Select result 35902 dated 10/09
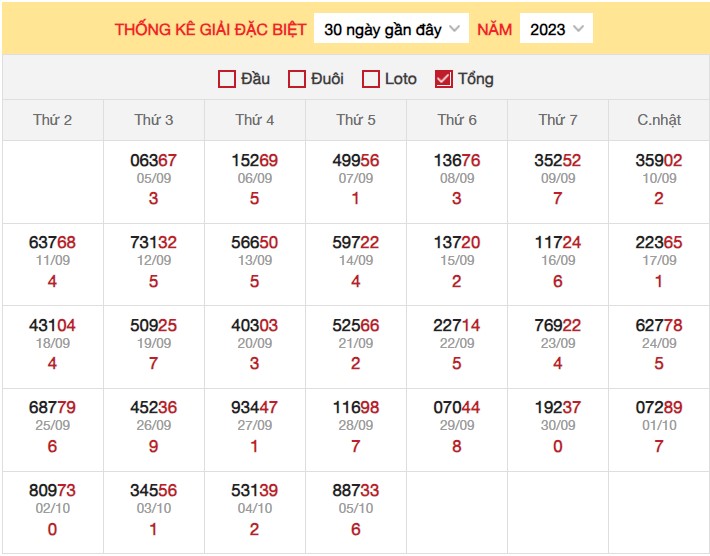Screen dimensions: 710x556 tap(659, 160)
